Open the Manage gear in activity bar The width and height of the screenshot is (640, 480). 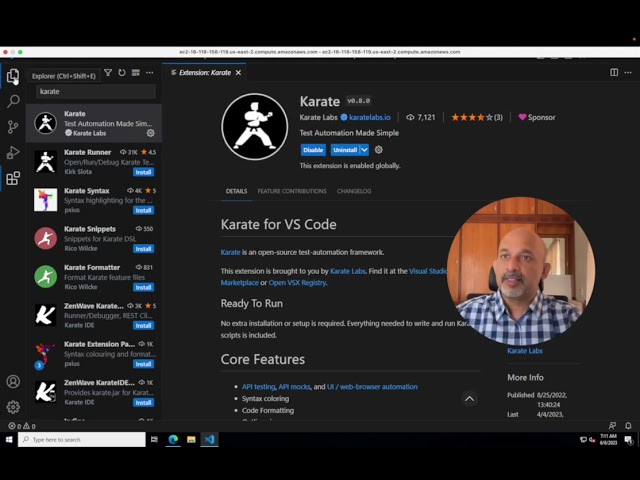click(13, 407)
